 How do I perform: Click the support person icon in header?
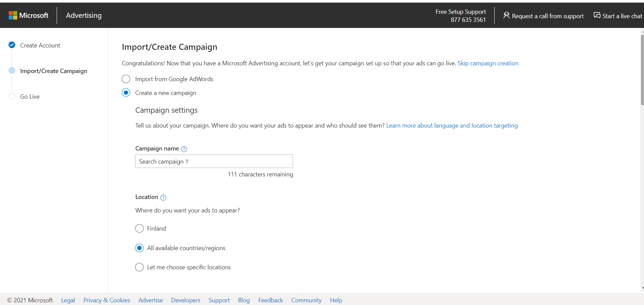coord(506,15)
